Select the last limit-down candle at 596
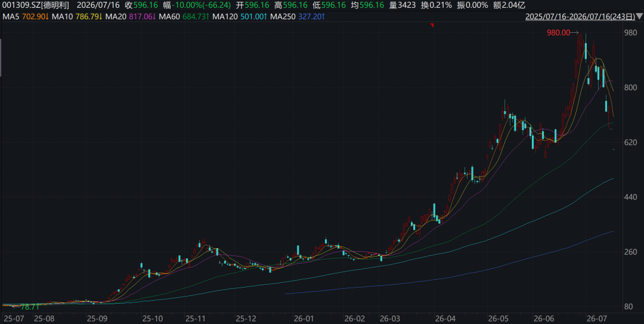The width and height of the screenshot is (644, 324). click(614, 150)
